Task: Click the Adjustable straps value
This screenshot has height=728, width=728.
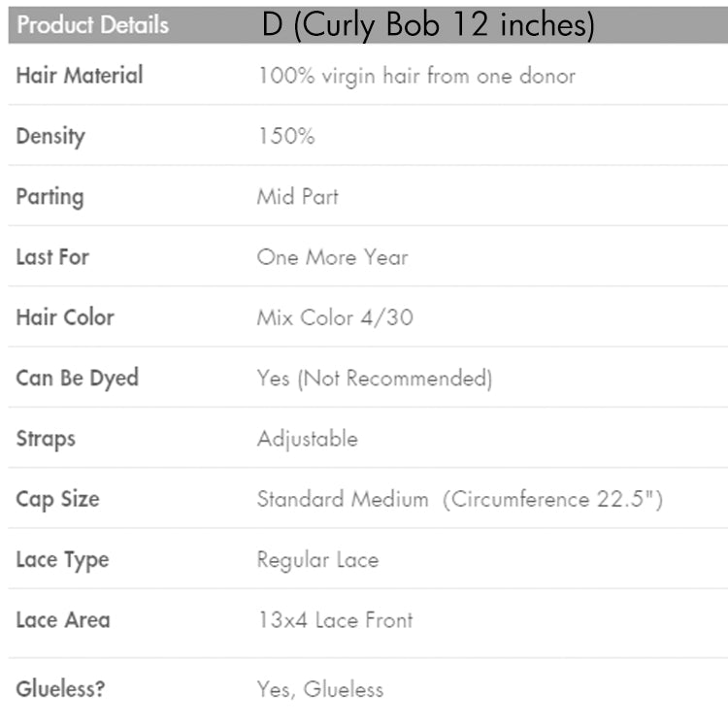Action: coord(307,439)
